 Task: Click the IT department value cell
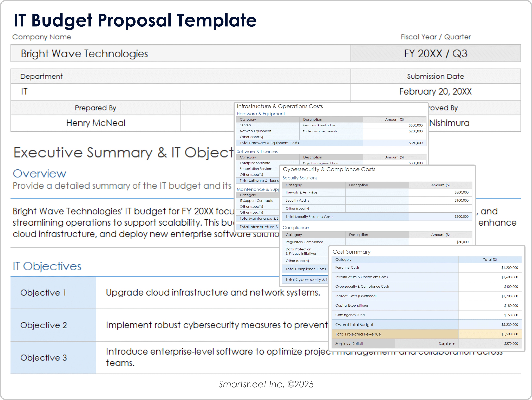click(x=24, y=91)
